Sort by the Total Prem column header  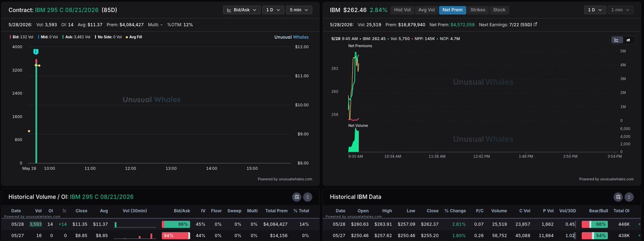[276, 211]
